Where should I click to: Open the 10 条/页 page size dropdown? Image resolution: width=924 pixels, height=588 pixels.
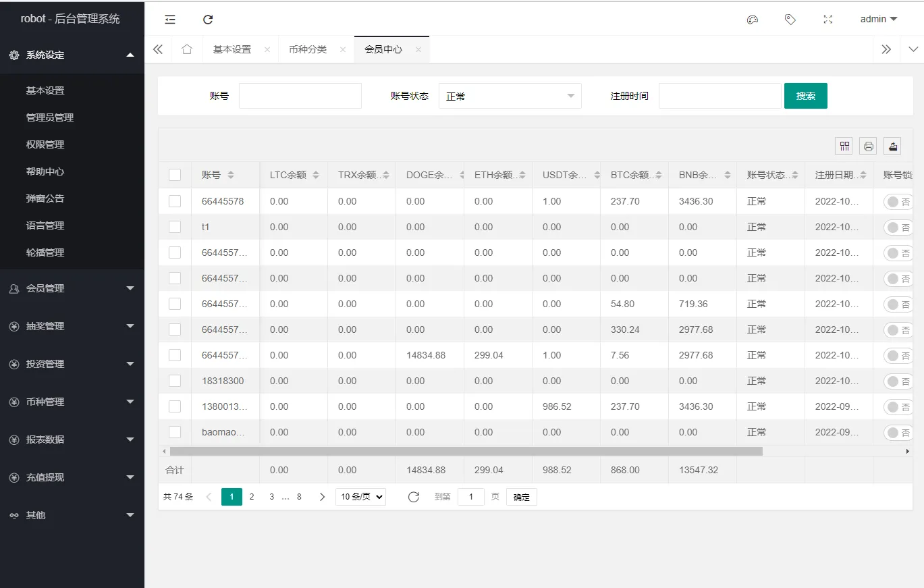[x=360, y=496]
